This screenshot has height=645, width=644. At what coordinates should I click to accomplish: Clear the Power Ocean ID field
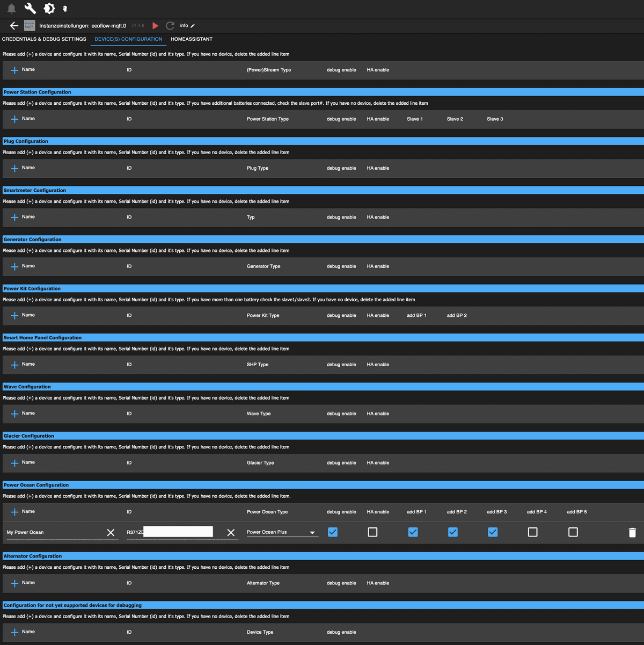click(231, 533)
